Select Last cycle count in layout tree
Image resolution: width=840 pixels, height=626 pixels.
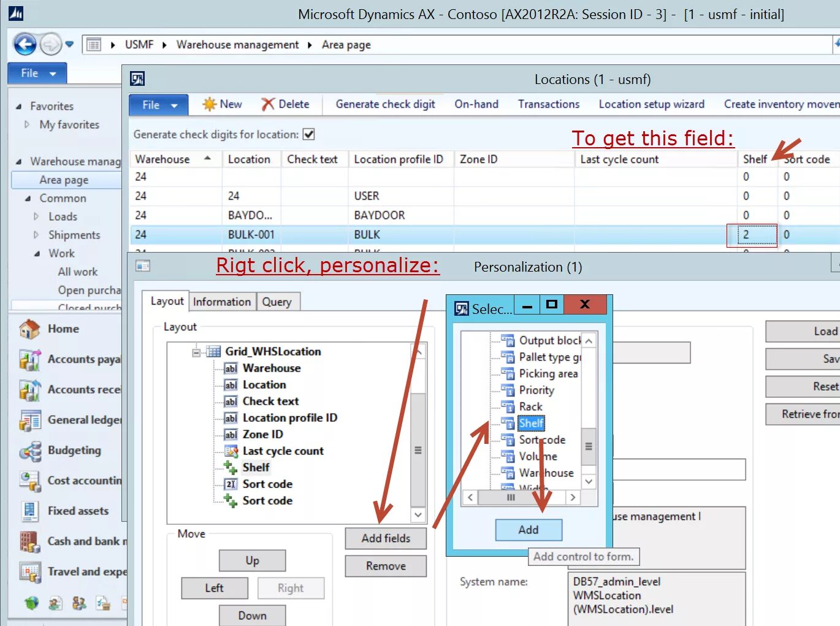[283, 451]
